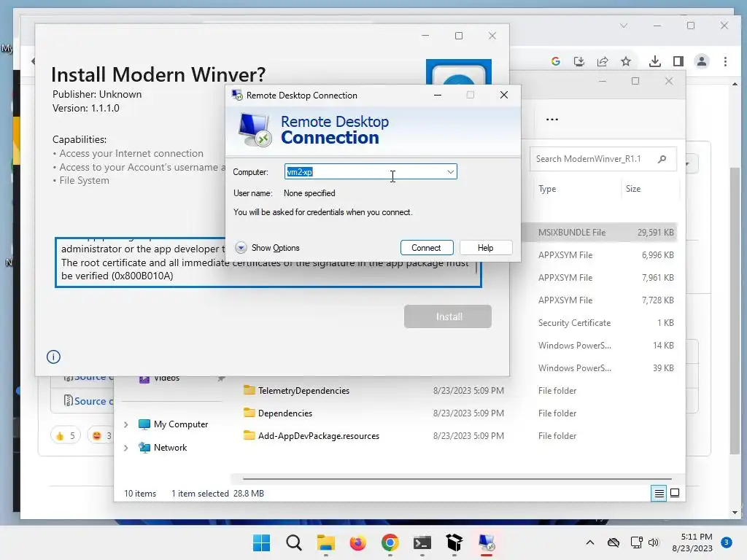Click the disabled Install button

pos(448,316)
